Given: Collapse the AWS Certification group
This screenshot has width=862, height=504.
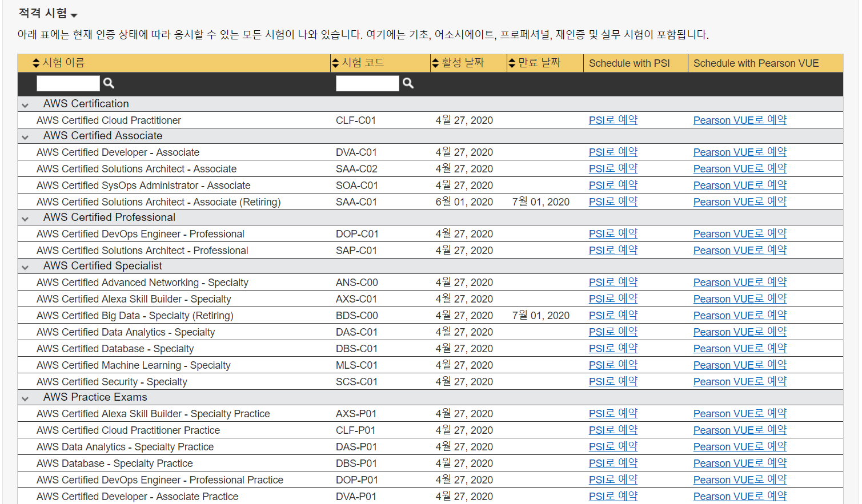Looking at the screenshot, I should 25,105.
